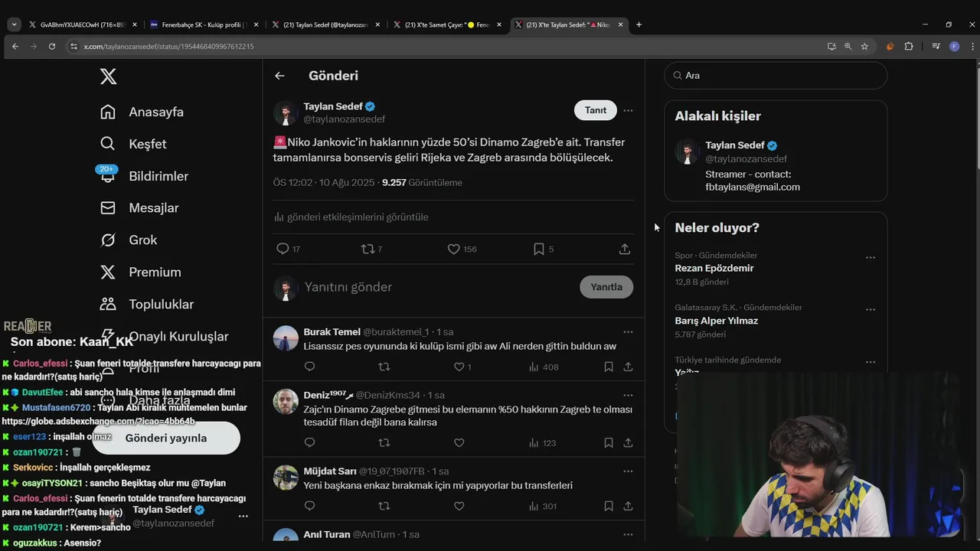Screen dimensions: 980x551
Task: Like the main post with 156 likes
Action: click(453, 249)
